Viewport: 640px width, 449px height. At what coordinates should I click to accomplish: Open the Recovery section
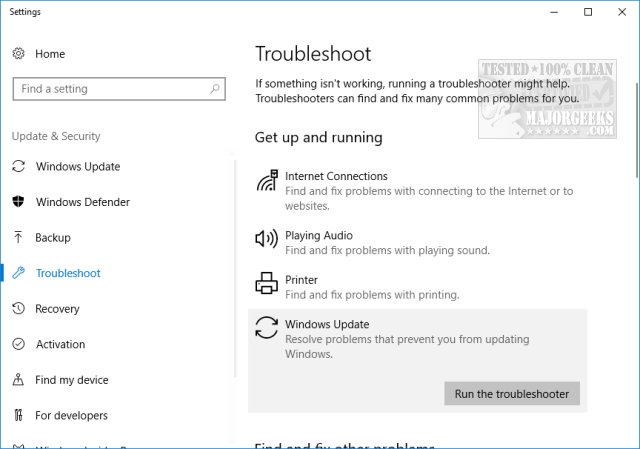(57, 309)
